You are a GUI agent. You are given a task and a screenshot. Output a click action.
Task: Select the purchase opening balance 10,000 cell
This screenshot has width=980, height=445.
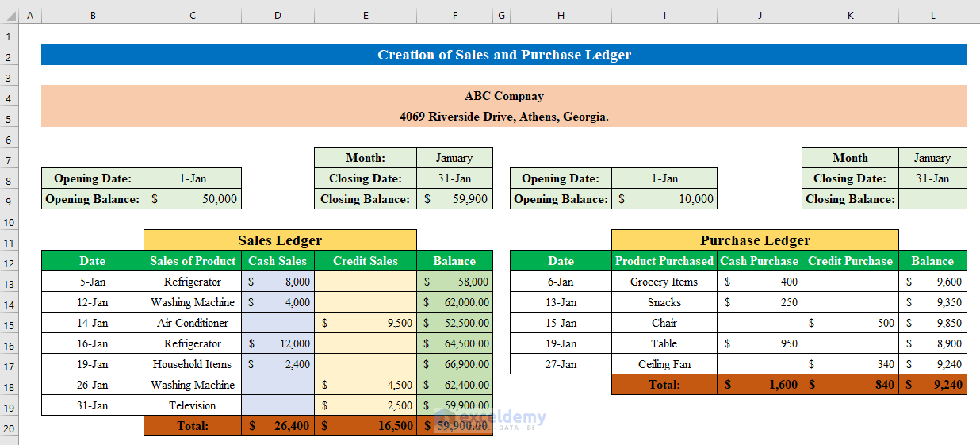point(664,199)
